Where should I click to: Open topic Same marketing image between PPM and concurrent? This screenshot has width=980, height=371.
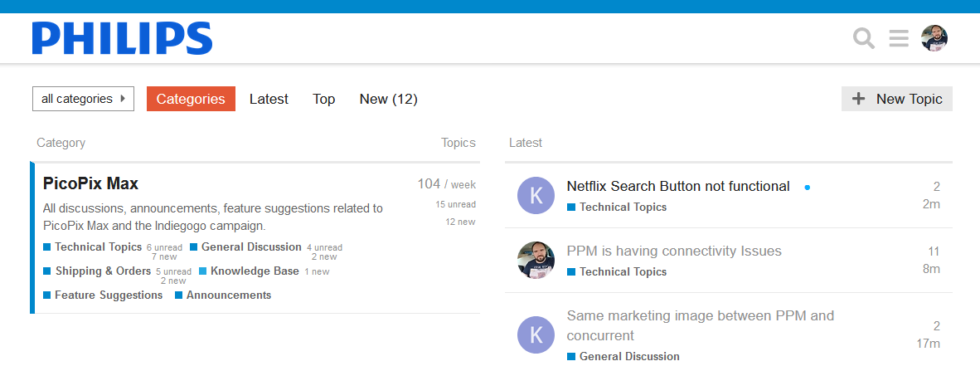700,325
